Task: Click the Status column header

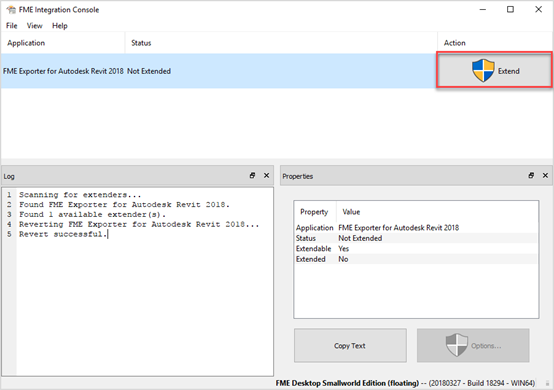Action: pos(281,43)
